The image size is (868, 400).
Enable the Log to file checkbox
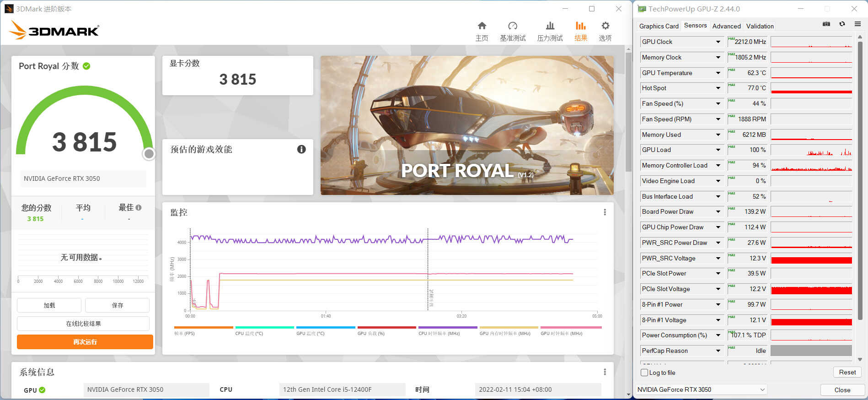coord(644,373)
